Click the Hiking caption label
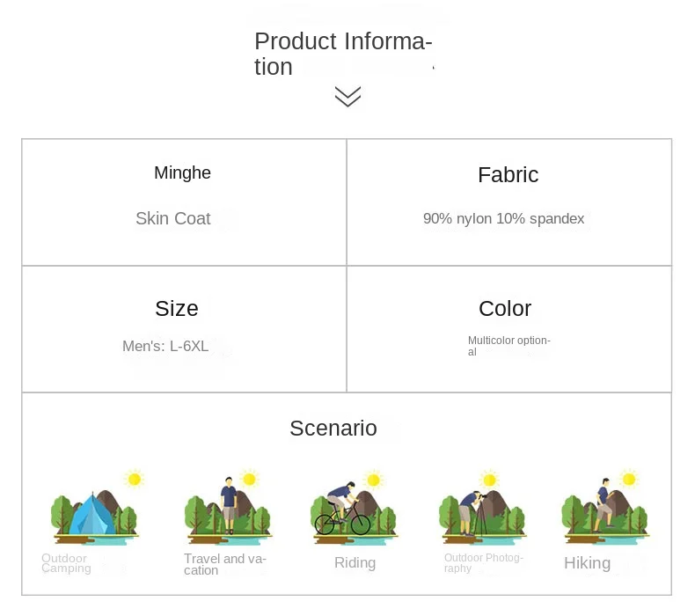695x616 pixels. (x=588, y=563)
